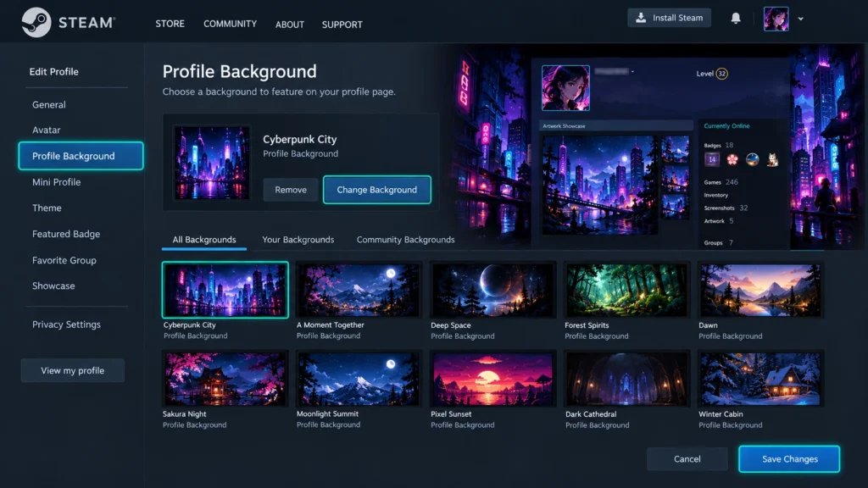The height and width of the screenshot is (488, 868).
Task: Click Cancel button
Action: [x=687, y=458]
